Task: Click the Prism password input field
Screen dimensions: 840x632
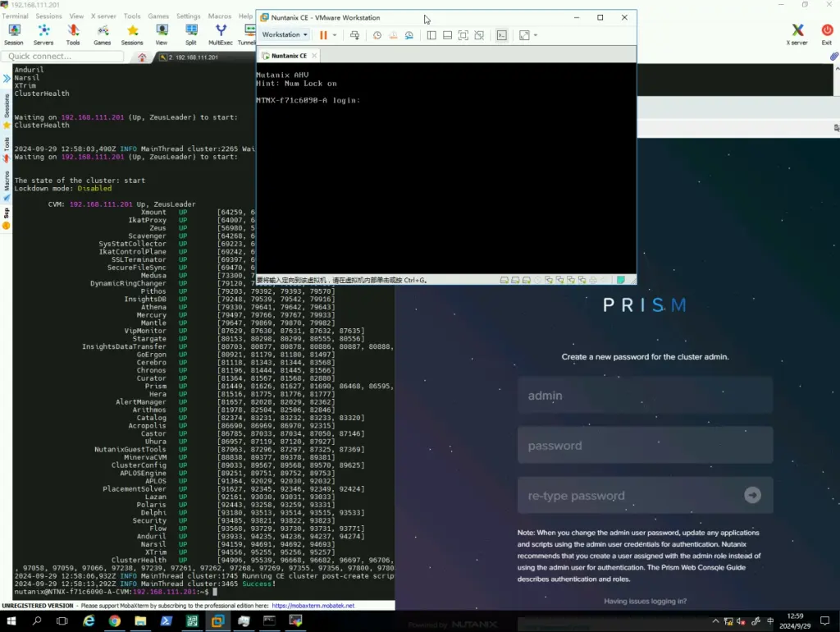Action: pyautogui.click(x=645, y=446)
